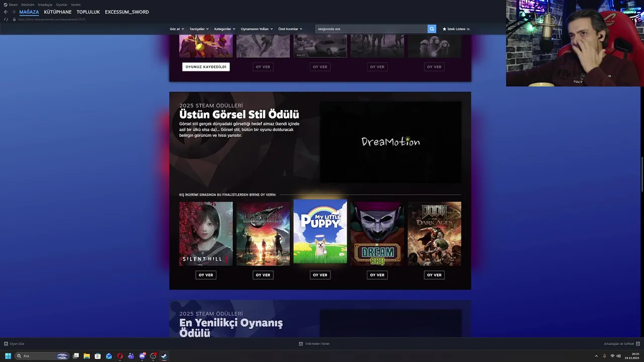This screenshot has height=362, width=644.
Task: Open the Final Fantasy game cover
Action: (x=263, y=234)
